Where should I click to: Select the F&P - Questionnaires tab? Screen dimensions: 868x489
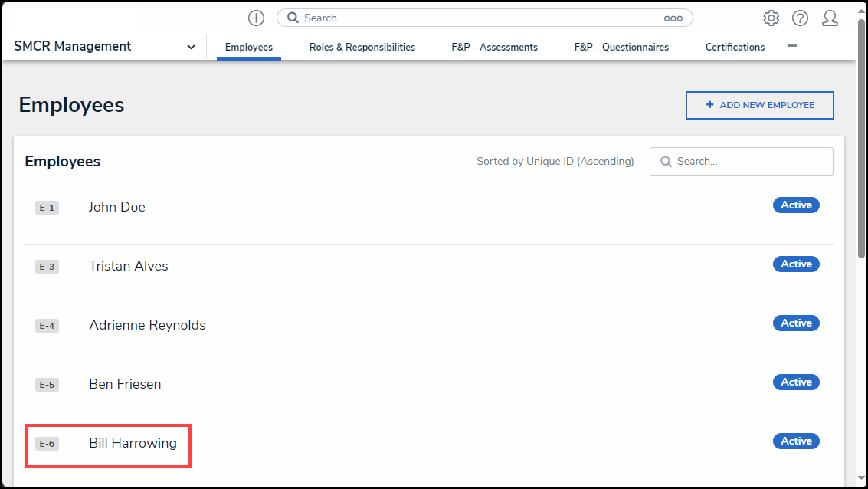[621, 47]
